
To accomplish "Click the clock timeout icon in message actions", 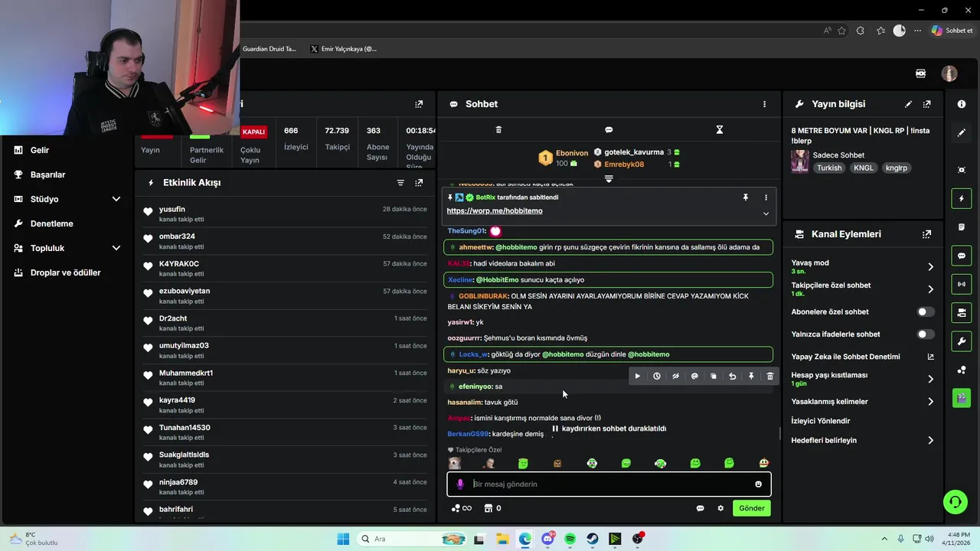I will 656,376.
